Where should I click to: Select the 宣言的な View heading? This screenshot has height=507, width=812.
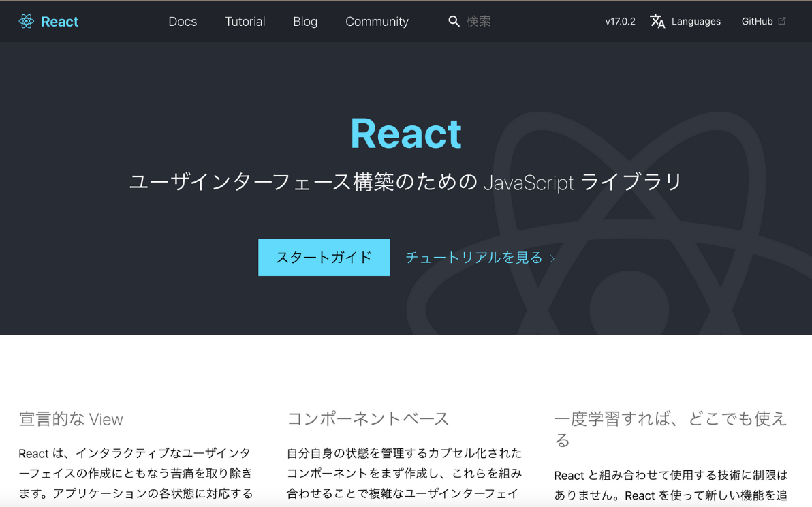pyautogui.click(x=71, y=419)
